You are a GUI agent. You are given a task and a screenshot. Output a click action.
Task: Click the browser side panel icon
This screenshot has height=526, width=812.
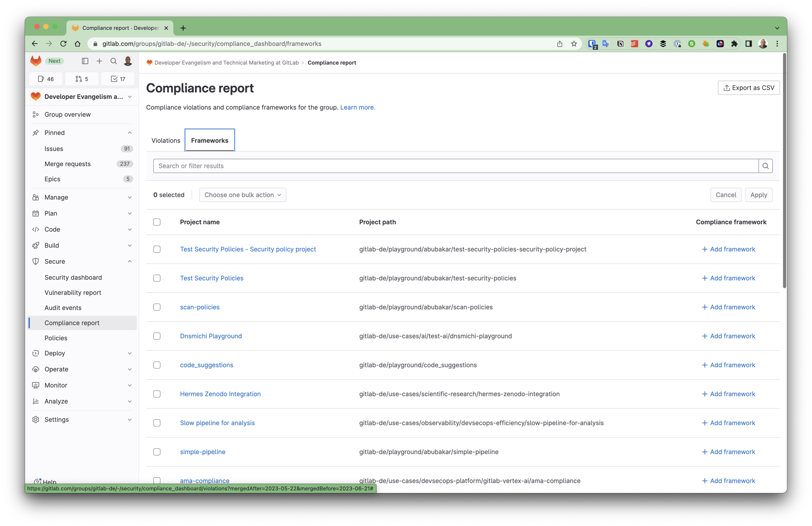pyautogui.click(x=748, y=44)
